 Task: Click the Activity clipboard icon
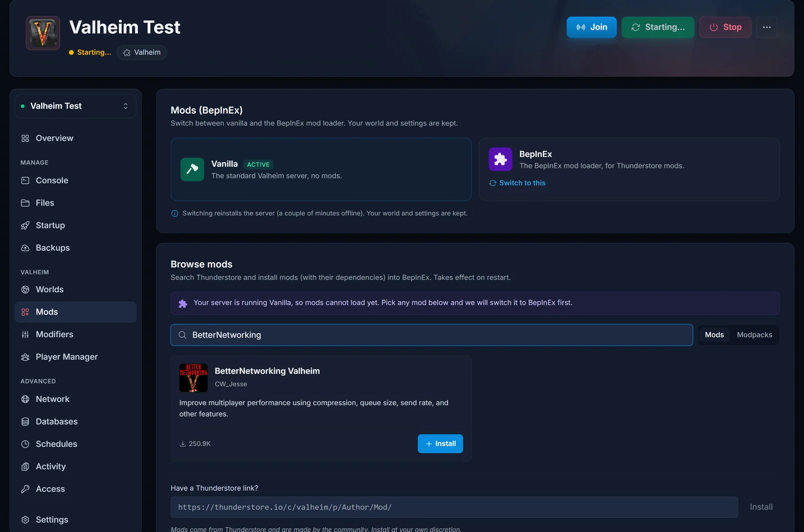coord(25,467)
